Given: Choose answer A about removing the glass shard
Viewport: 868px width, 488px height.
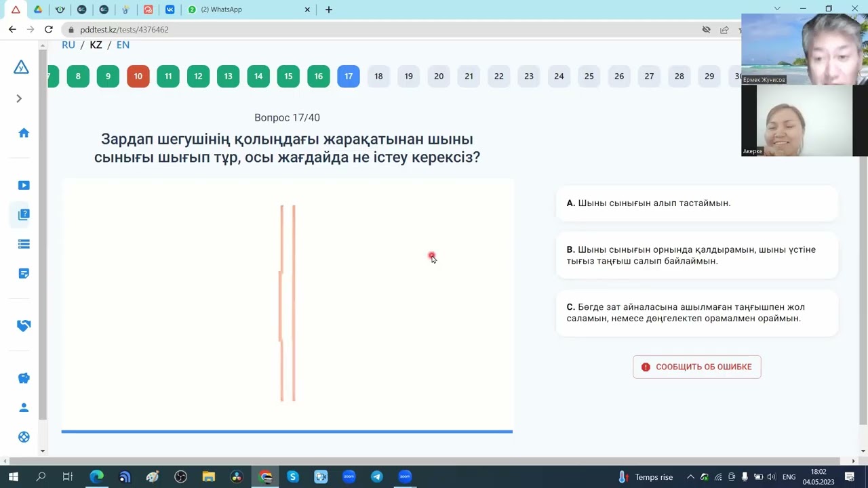Looking at the screenshot, I should coord(696,203).
